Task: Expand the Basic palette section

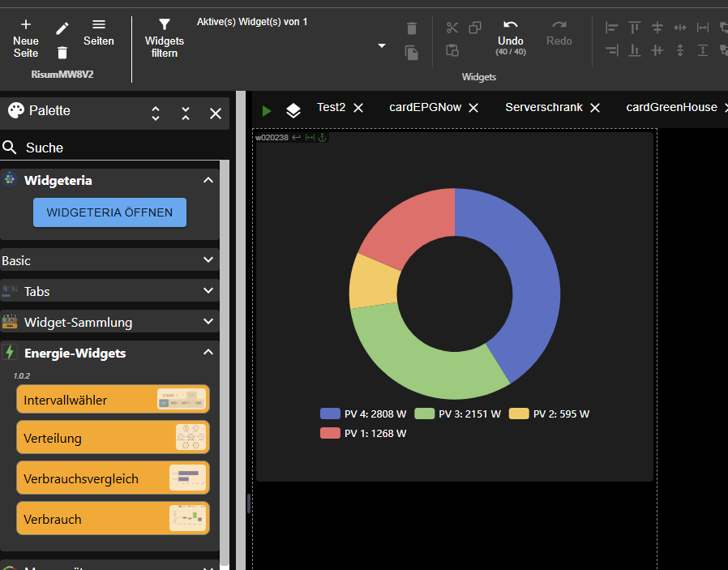Action: pyautogui.click(x=208, y=260)
